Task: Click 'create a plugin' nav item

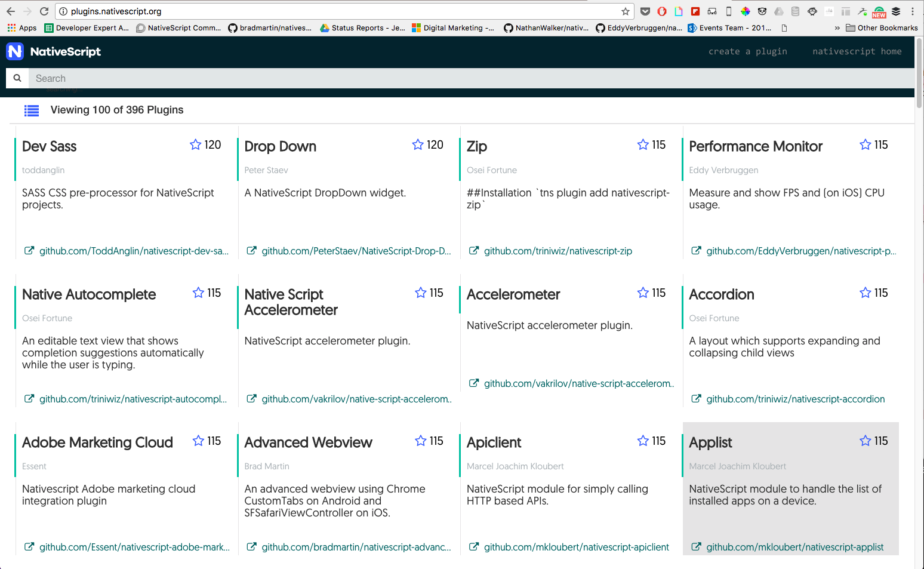Action: tap(748, 51)
